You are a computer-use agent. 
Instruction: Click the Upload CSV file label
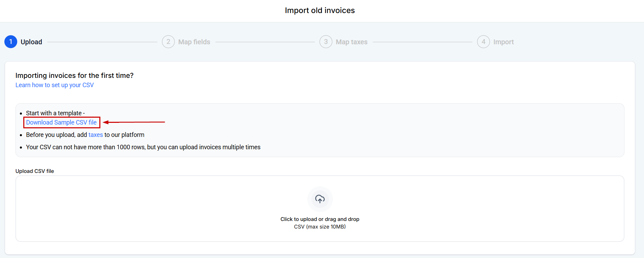tap(35, 171)
